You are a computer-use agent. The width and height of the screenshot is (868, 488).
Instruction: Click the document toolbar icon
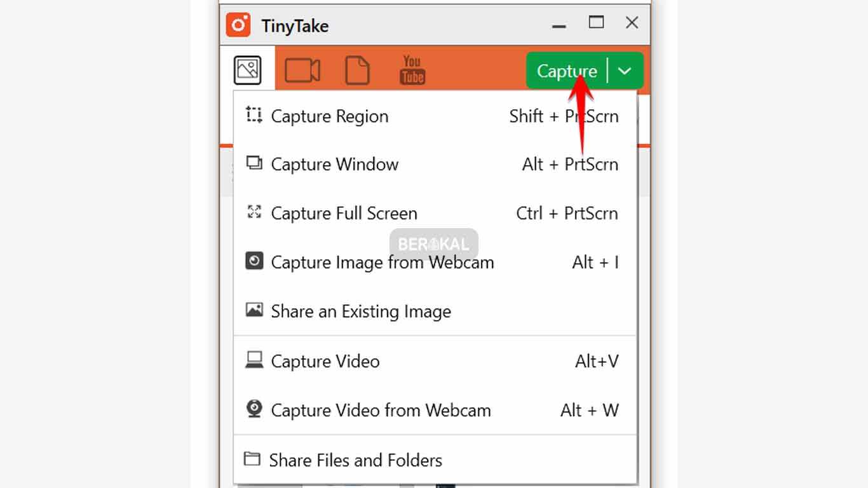pos(357,70)
